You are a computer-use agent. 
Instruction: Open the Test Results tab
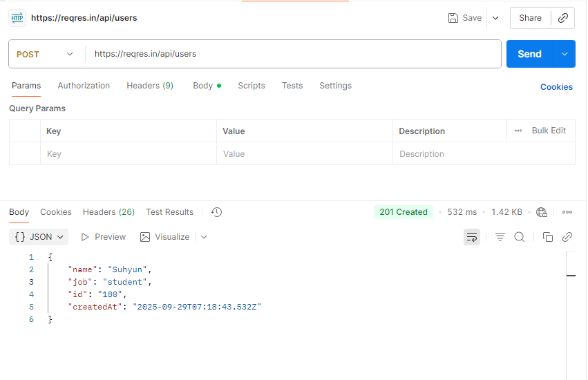point(169,212)
